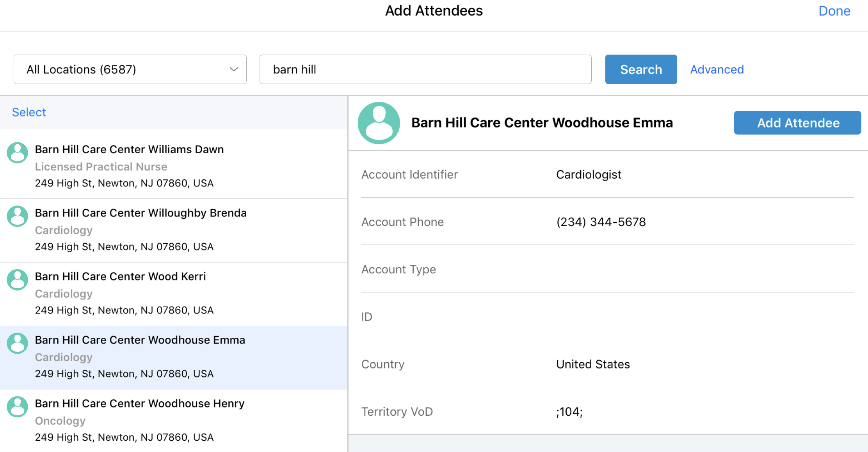Select Barn Hill Care Center Willoughby Brenda

[141, 213]
